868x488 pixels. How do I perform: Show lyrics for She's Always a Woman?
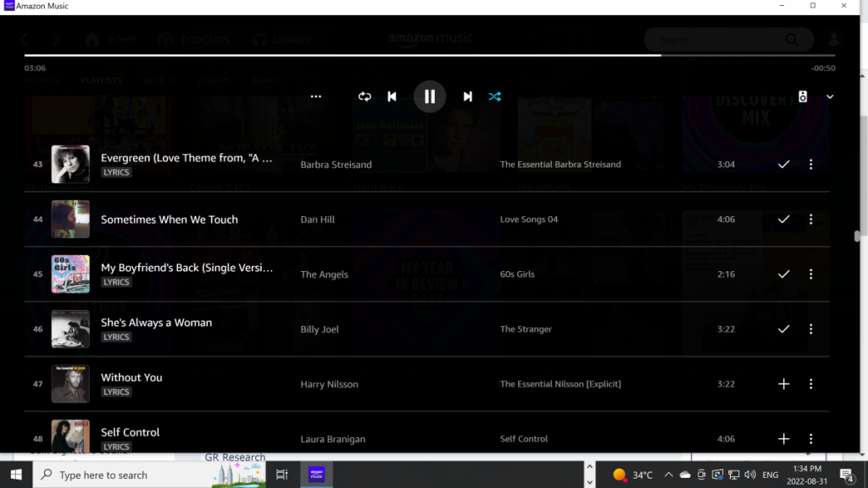(x=116, y=337)
